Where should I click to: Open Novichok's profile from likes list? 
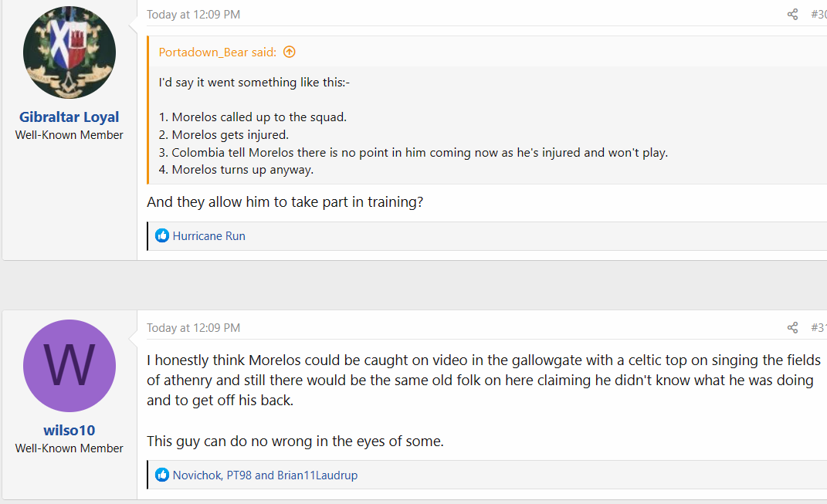tap(197, 475)
